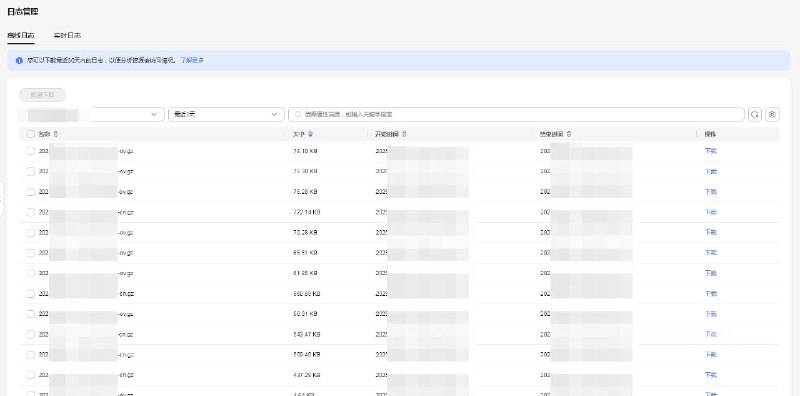Select the checkbox of the 722.14 KB log

[x=31, y=212]
